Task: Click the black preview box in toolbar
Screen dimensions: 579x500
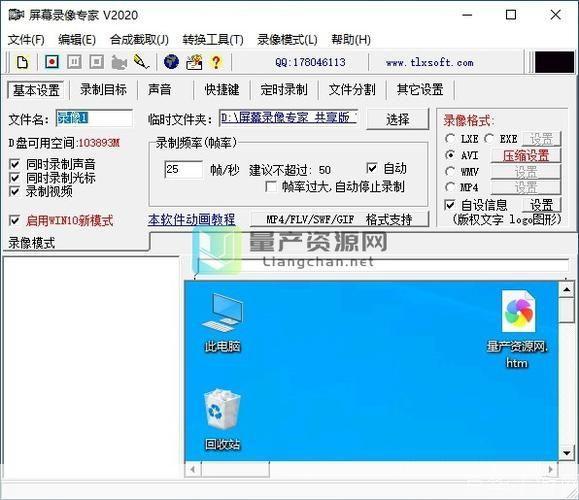Action: [x=555, y=62]
